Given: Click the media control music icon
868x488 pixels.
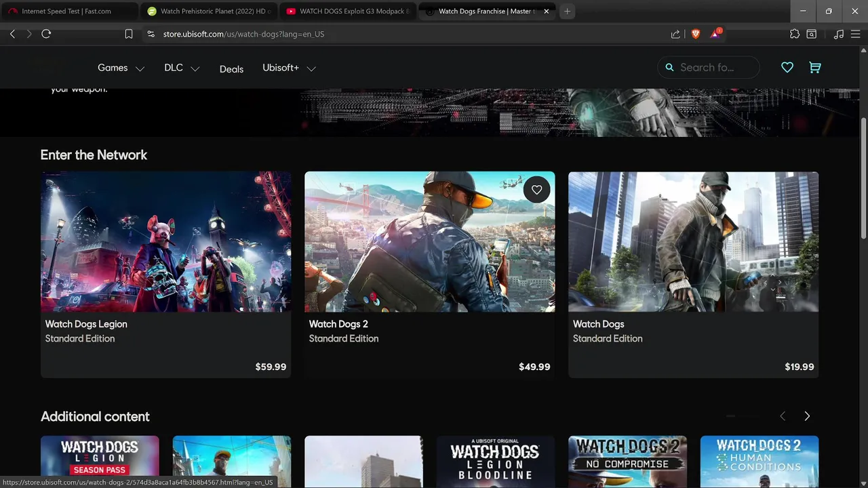Looking at the screenshot, I should click(x=839, y=34).
